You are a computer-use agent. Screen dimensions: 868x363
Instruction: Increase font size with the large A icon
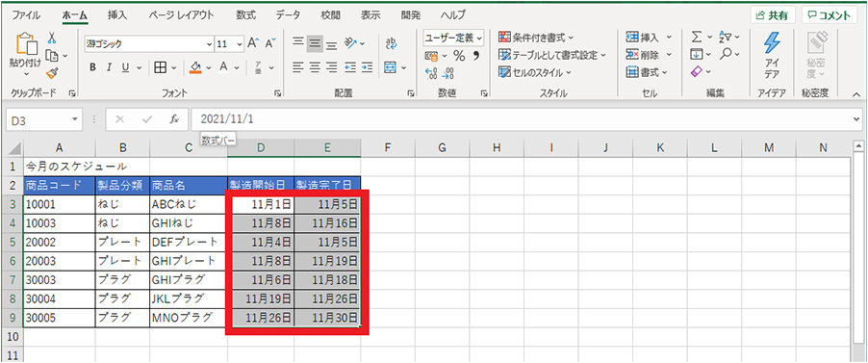(x=253, y=43)
